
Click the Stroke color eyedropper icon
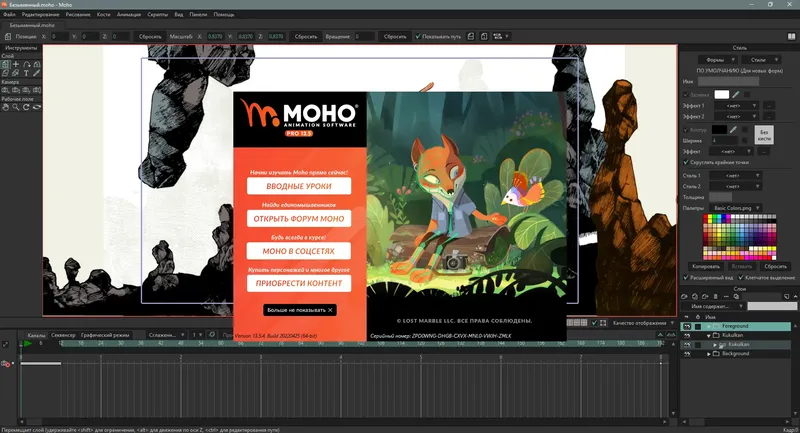pos(733,130)
